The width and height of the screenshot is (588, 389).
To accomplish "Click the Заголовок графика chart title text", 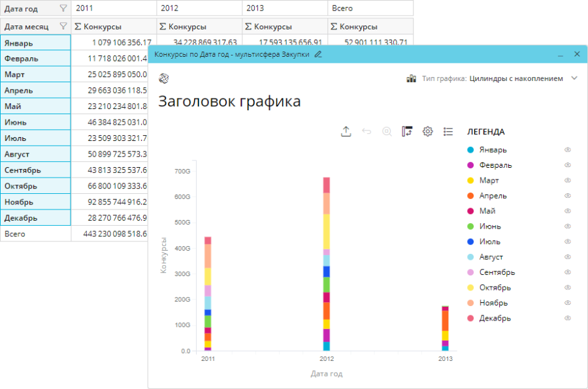I will click(x=229, y=101).
